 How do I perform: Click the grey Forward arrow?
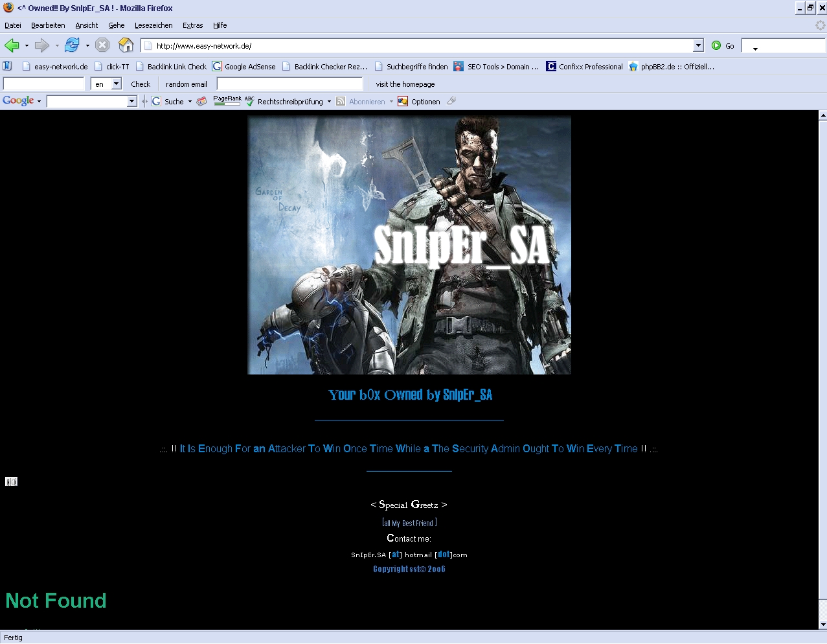42,45
